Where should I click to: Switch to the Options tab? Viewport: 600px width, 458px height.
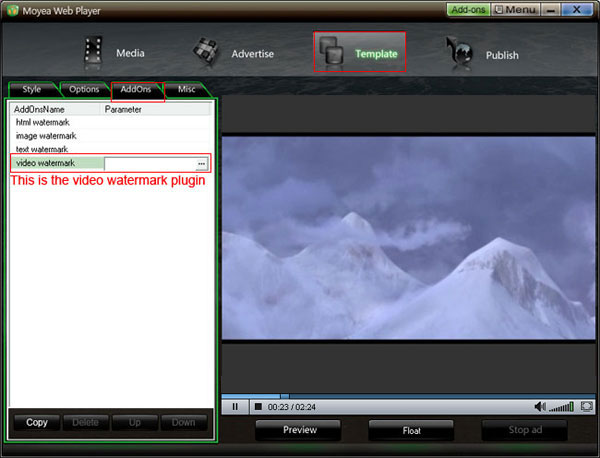pos(84,90)
